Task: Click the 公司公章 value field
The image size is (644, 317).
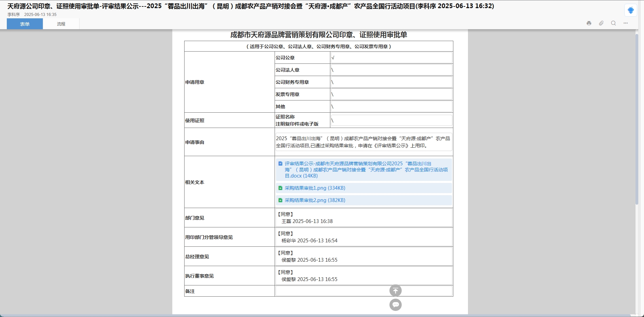Action: pos(391,58)
